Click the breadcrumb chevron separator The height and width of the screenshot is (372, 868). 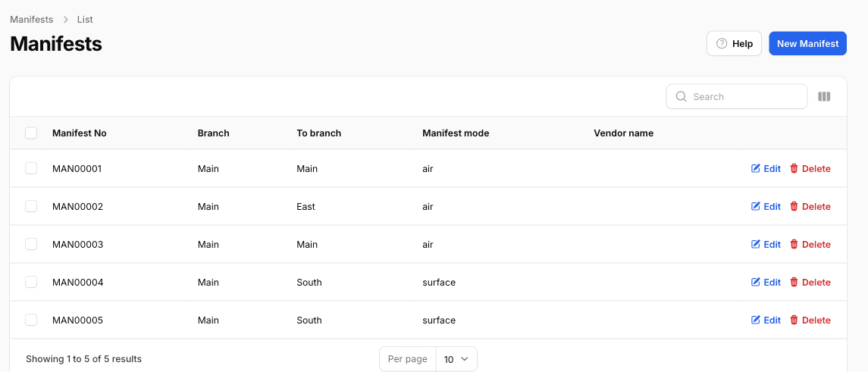click(x=65, y=20)
